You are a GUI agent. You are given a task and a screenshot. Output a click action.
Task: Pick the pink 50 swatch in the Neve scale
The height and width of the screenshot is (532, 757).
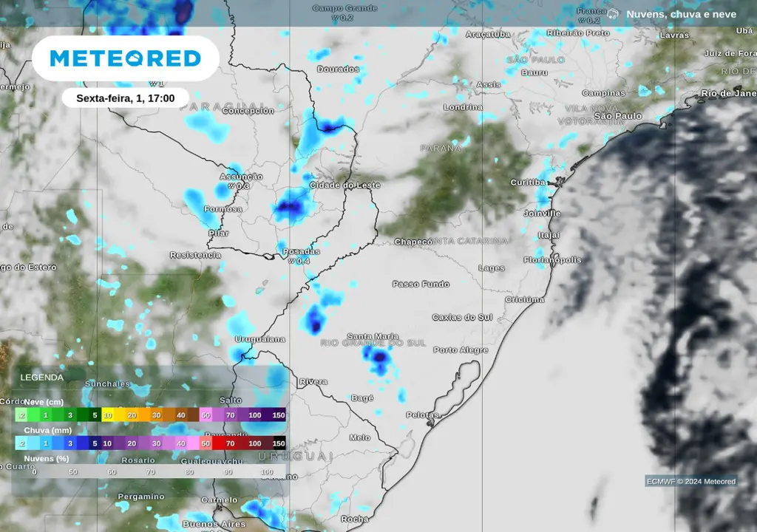(206, 415)
